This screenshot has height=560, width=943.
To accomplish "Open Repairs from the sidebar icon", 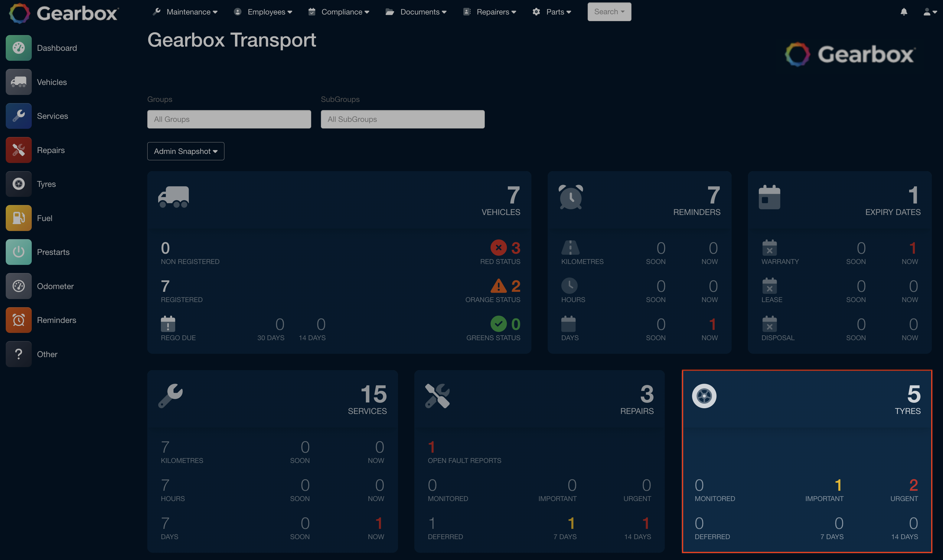I will pyautogui.click(x=18, y=150).
